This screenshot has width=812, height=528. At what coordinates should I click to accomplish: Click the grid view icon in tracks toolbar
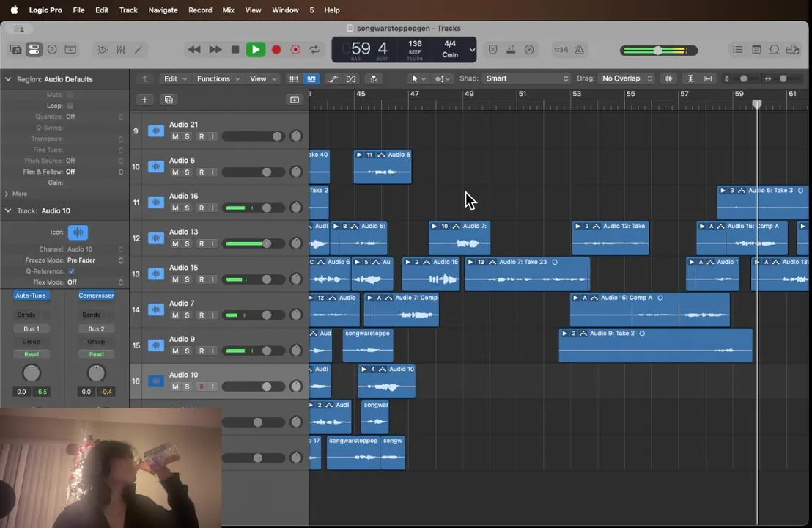pyautogui.click(x=294, y=78)
